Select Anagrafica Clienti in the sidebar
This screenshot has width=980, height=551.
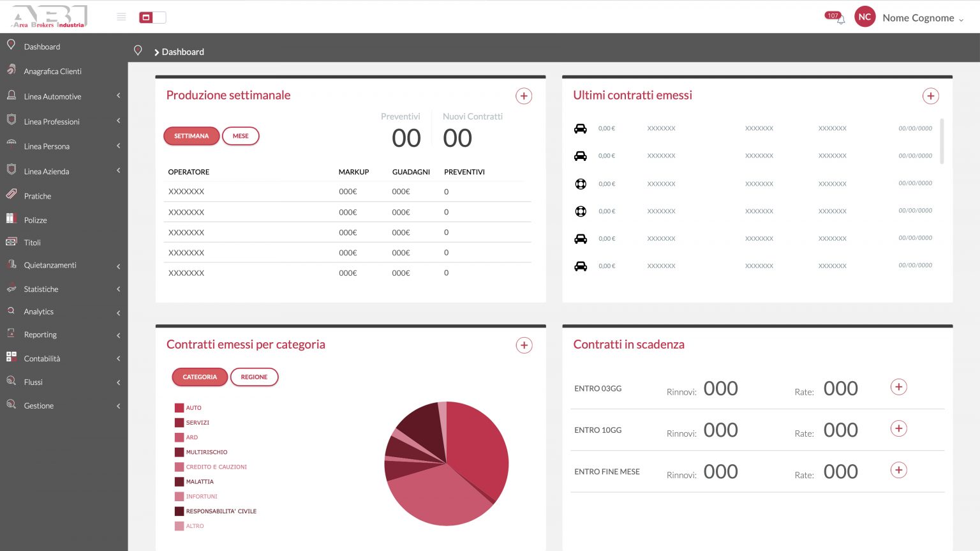pos(52,71)
